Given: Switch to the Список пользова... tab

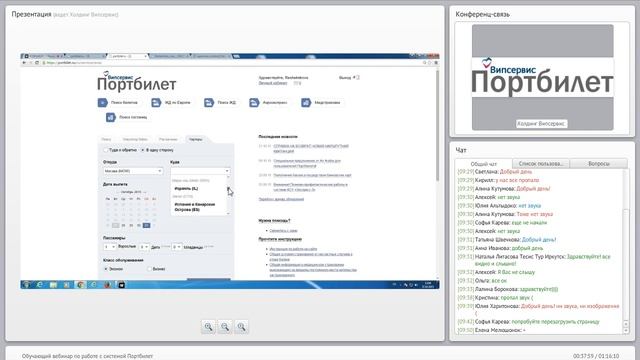Looking at the screenshot, I should coord(541,163).
